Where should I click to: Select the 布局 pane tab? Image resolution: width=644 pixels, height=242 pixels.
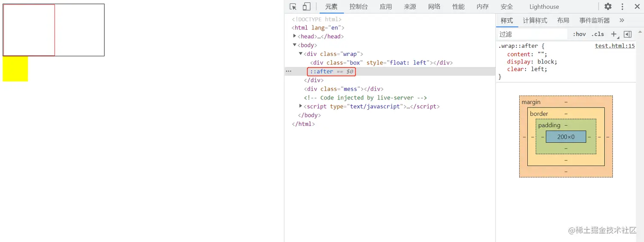[x=563, y=20]
